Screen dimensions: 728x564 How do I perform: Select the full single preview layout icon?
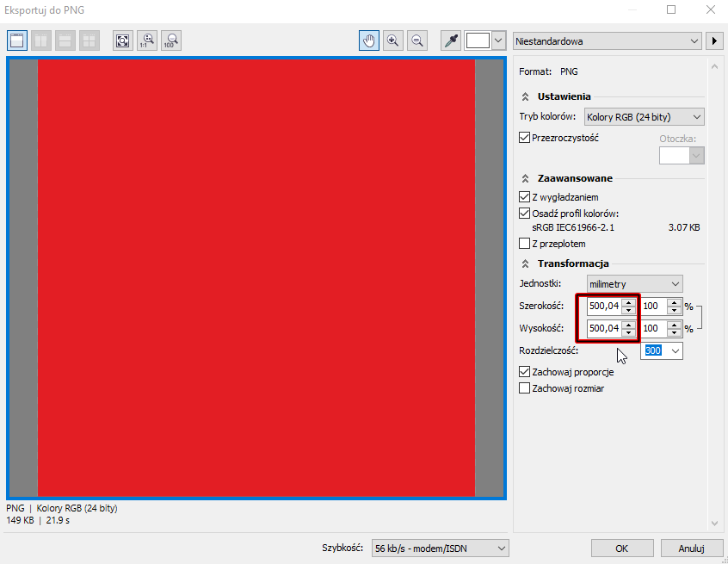point(17,40)
